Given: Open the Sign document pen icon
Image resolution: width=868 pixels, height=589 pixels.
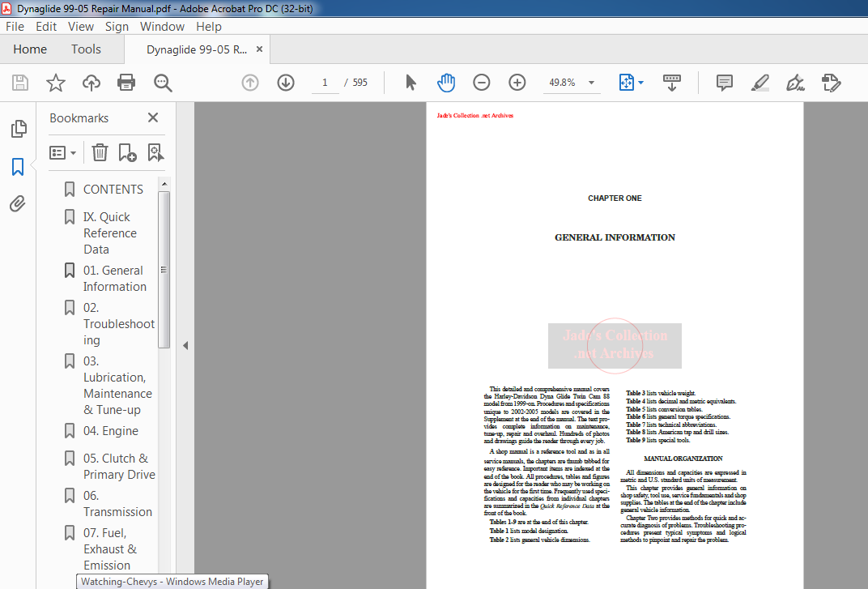Looking at the screenshot, I should [x=795, y=83].
